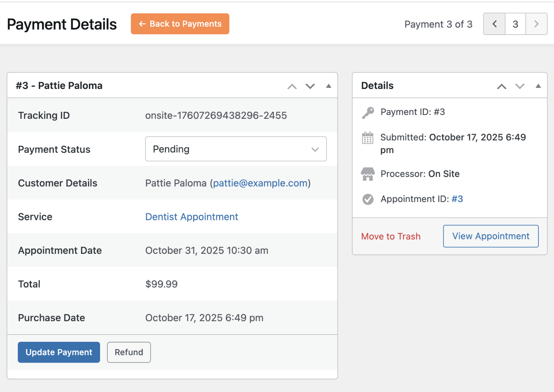554x392 pixels.
Task: Open the Payment Status dropdown
Action: tap(236, 149)
